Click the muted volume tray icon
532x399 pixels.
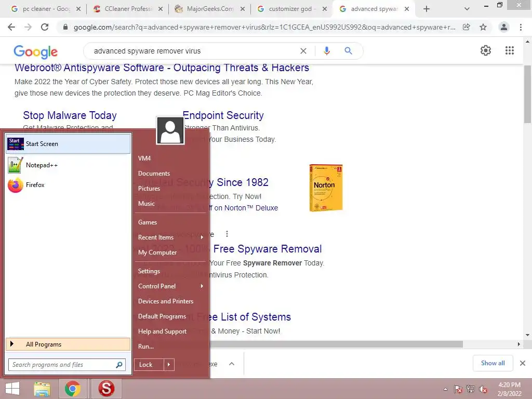click(483, 389)
